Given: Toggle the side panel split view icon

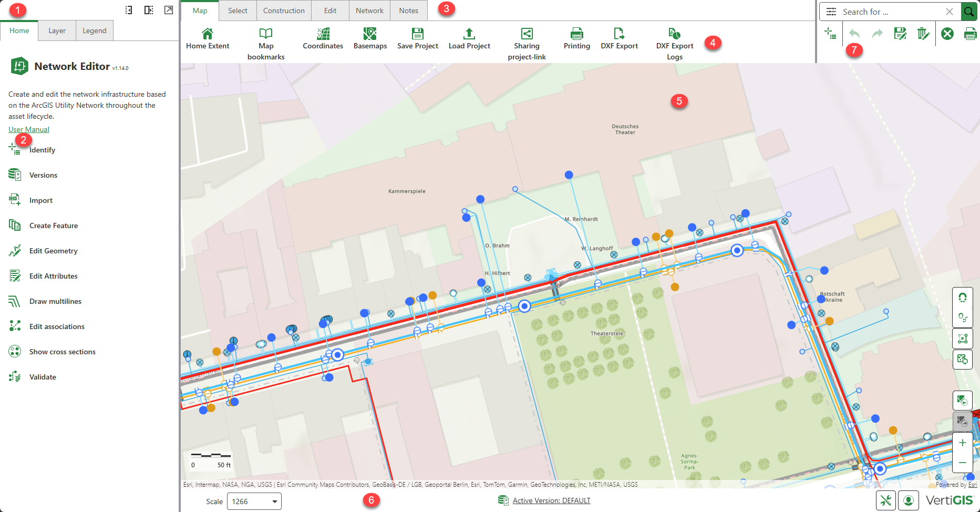Looking at the screenshot, I should (x=149, y=10).
